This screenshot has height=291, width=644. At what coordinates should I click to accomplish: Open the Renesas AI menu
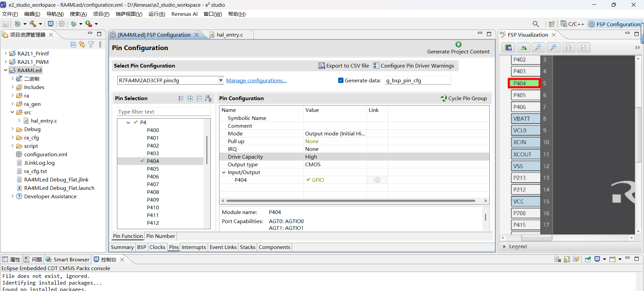click(x=184, y=14)
